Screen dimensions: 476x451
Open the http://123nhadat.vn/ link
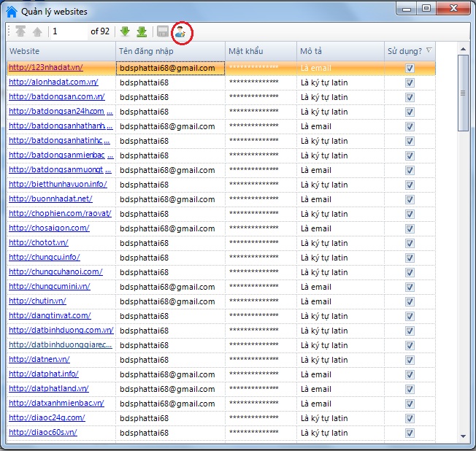click(45, 68)
